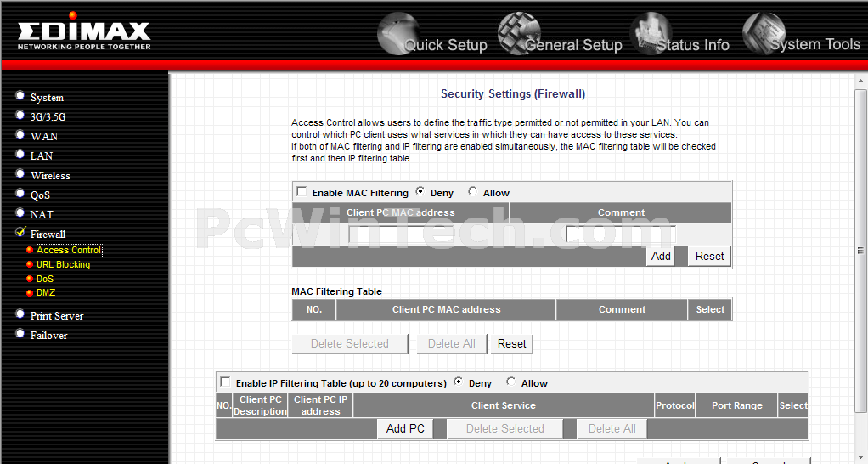Open the WAN settings section
The image size is (868, 464).
tap(43, 136)
